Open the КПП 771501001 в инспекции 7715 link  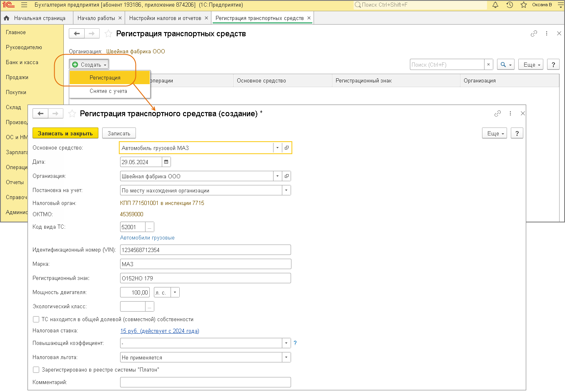(162, 203)
